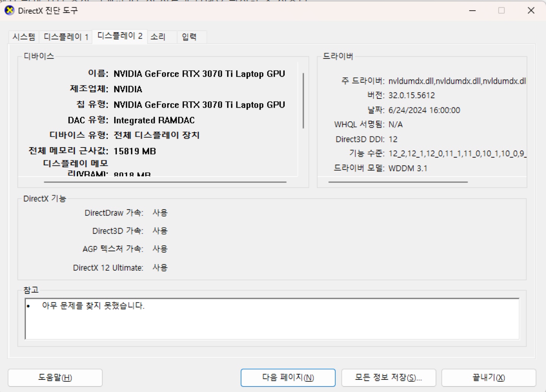Screen dimensions: 546x392
Task: Click 전체 디스플레이 장치 device type value
Action: (x=157, y=135)
